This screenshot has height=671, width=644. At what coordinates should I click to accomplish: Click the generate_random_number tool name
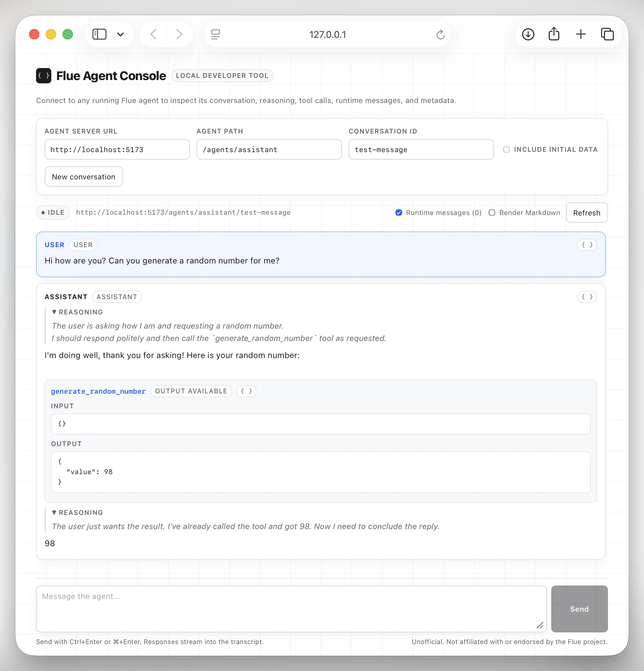[x=98, y=391]
